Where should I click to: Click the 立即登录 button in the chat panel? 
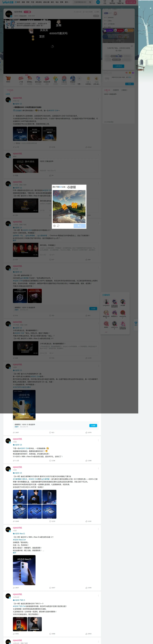118,66
